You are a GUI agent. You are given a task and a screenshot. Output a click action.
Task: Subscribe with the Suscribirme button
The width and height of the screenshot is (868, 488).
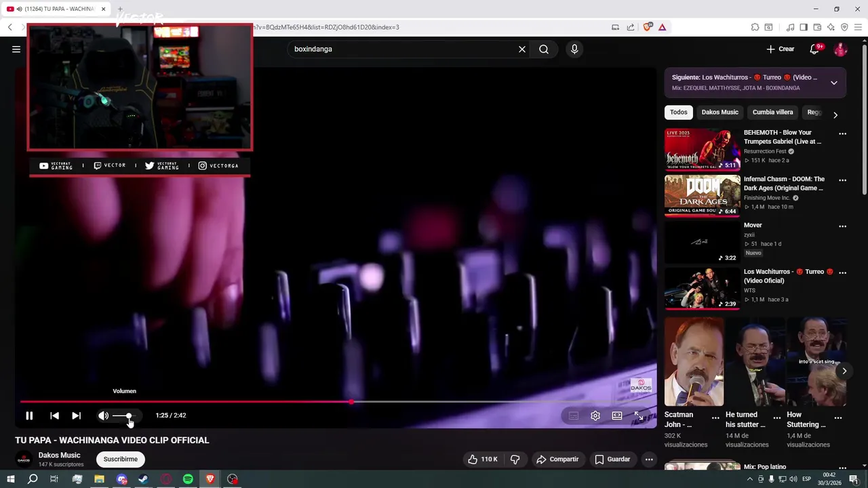121,460
